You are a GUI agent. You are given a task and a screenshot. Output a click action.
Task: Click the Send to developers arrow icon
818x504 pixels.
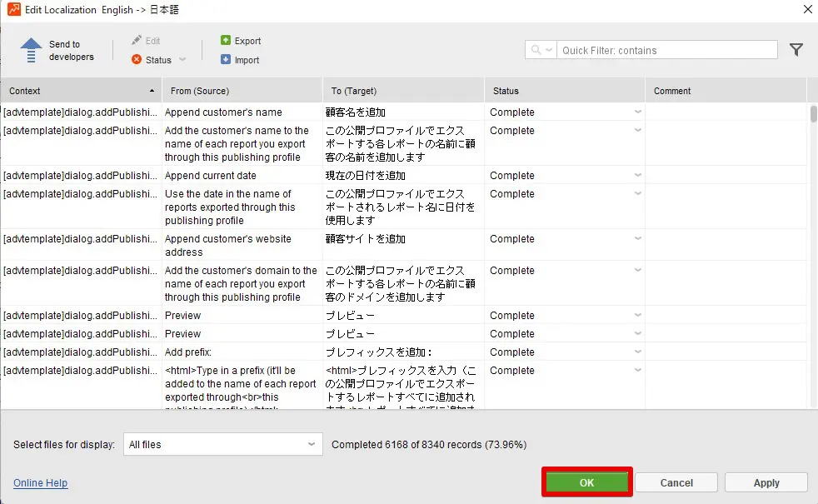click(x=31, y=50)
